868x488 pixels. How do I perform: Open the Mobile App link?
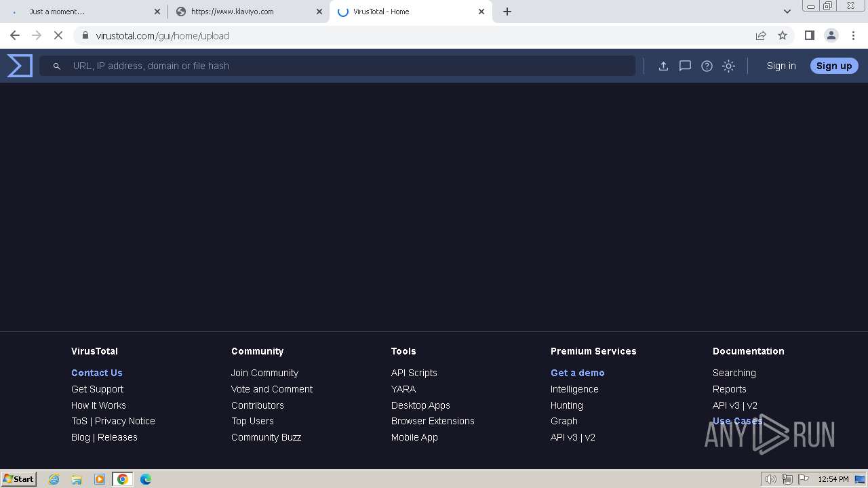(x=414, y=437)
